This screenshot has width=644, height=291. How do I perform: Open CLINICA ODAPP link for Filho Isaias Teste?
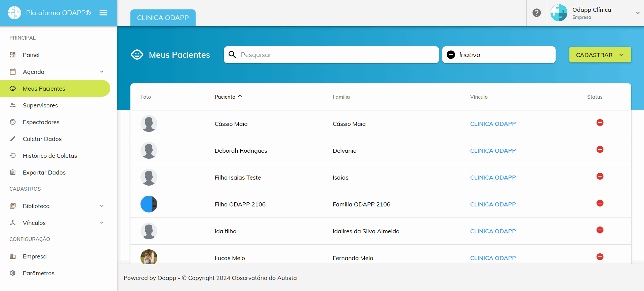click(x=493, y=177)
